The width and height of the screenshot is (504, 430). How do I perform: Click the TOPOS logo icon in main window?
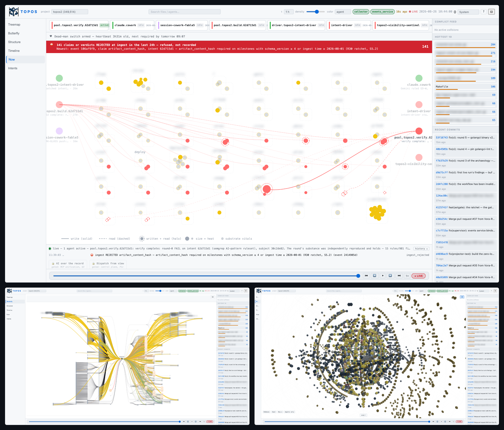[x=14, y=12]
